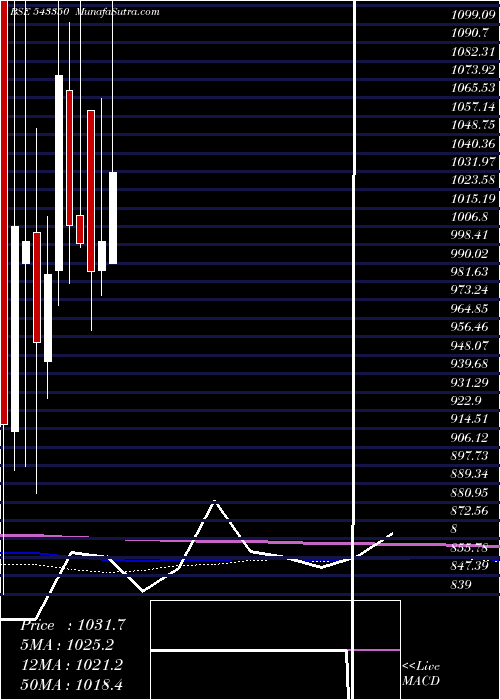Click the 1090.7 price axis label

pyautogui.click(x=471, y=33)
